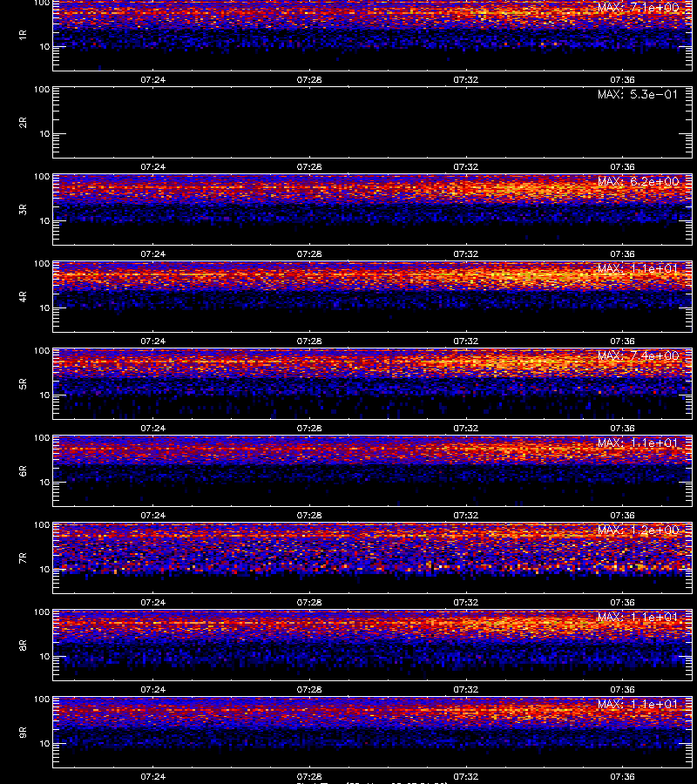Select the 'MAX: 1.1e+01' label in panel 4R
This screenshot has width=697, height=784.
638,268
